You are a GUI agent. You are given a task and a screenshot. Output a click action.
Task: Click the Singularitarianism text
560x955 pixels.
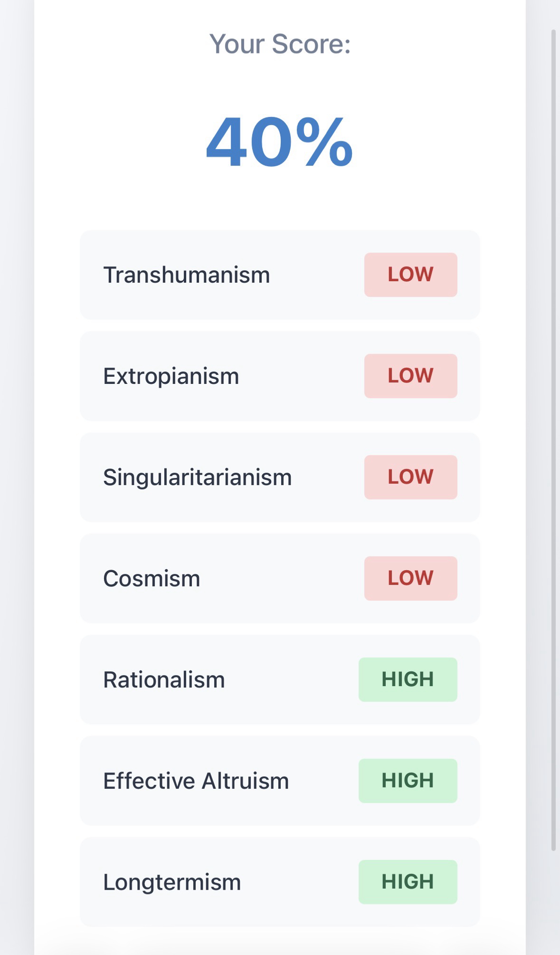[x=197, y=477]
